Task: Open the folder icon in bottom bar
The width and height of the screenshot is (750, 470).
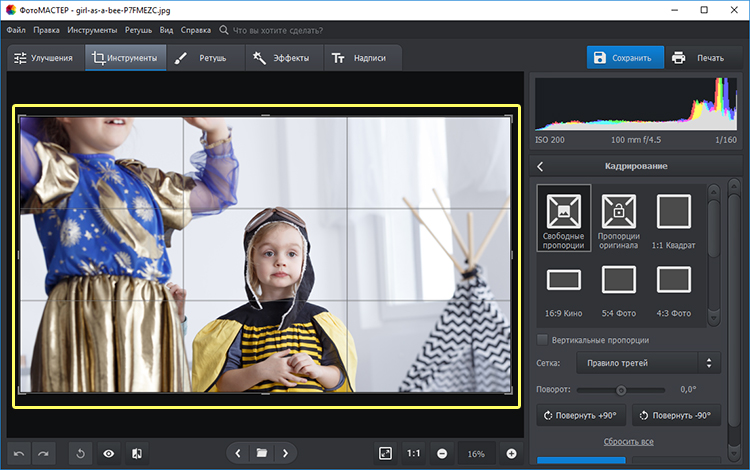Action: coord(262,453)
